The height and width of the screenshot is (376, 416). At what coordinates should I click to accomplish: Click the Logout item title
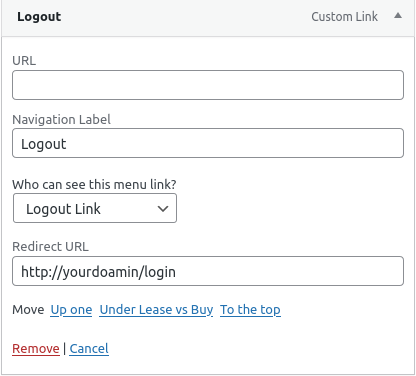coord(39,17)
